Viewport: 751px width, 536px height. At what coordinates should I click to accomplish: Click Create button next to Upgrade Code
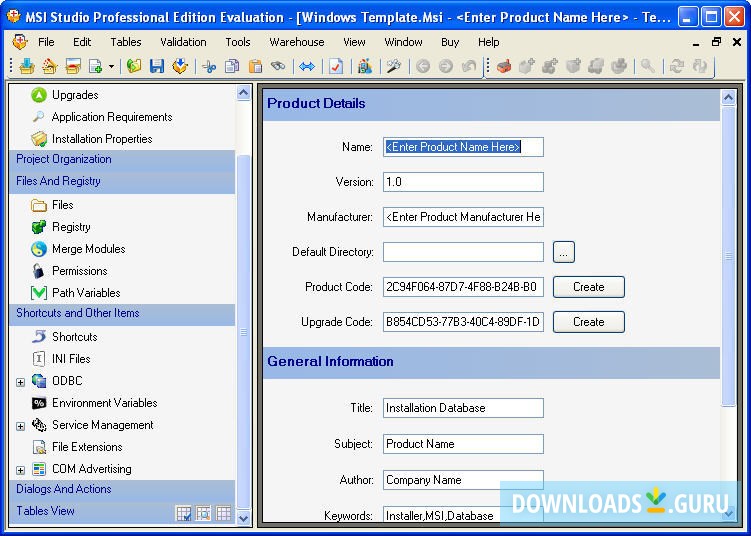pyautogui.click(x=589, y=322)
